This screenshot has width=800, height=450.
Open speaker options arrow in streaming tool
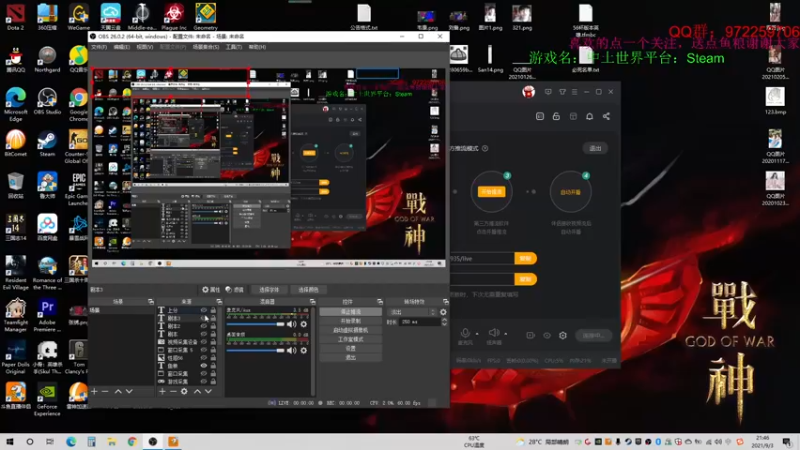506,334
